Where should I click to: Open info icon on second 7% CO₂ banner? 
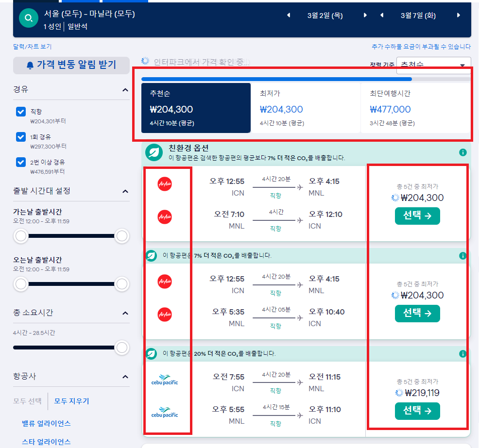click(462, 255)
